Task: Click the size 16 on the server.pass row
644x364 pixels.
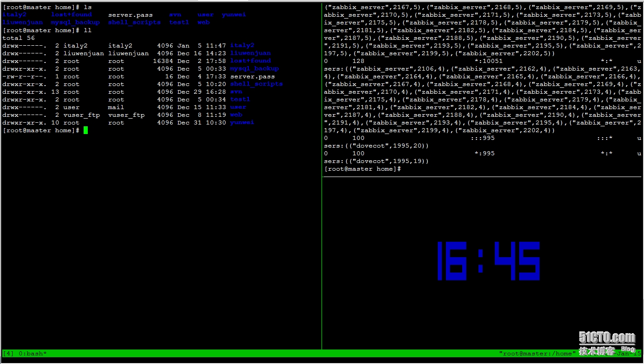Action: point(169,77)
